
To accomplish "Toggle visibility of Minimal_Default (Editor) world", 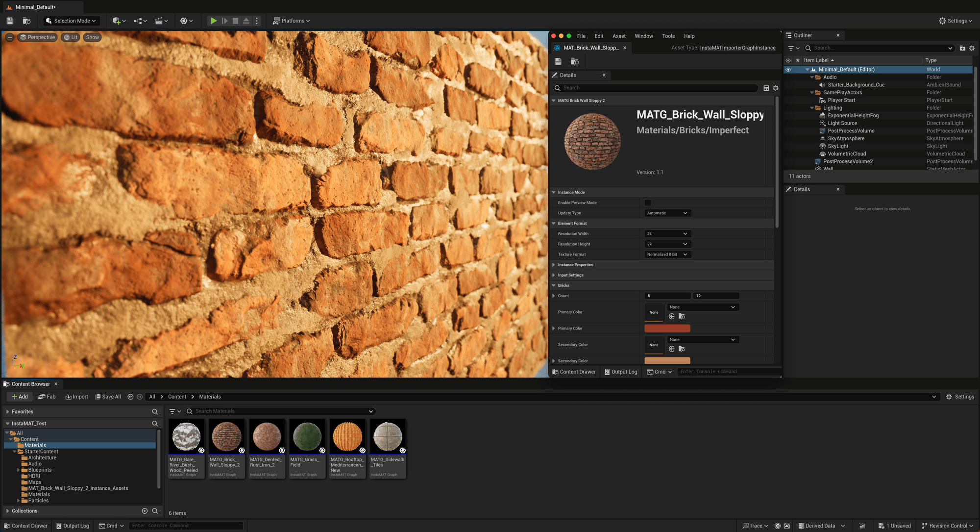I will tap(788, 70).
